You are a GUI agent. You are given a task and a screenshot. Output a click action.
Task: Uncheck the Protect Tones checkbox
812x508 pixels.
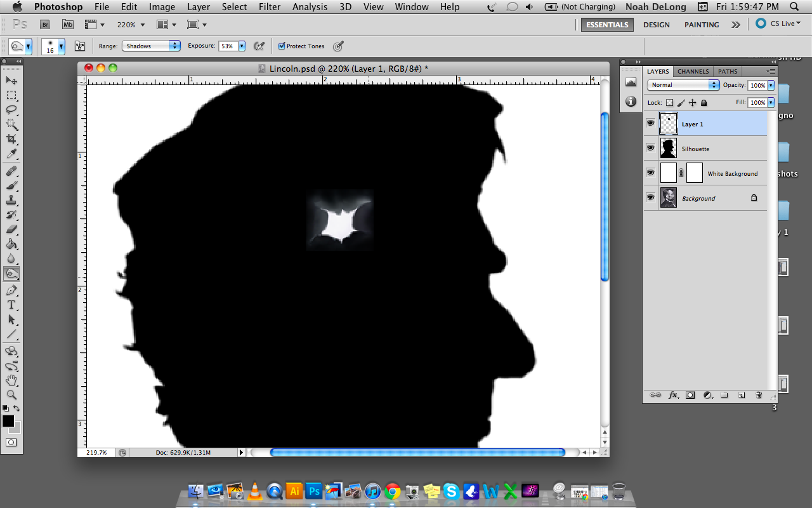(282, 46)
